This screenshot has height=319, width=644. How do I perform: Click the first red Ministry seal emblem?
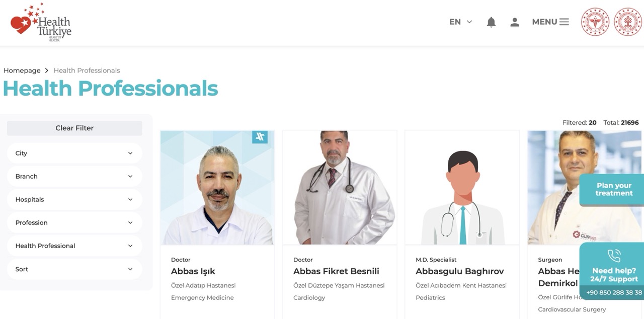pyautogui.click(x=595, y=22)
